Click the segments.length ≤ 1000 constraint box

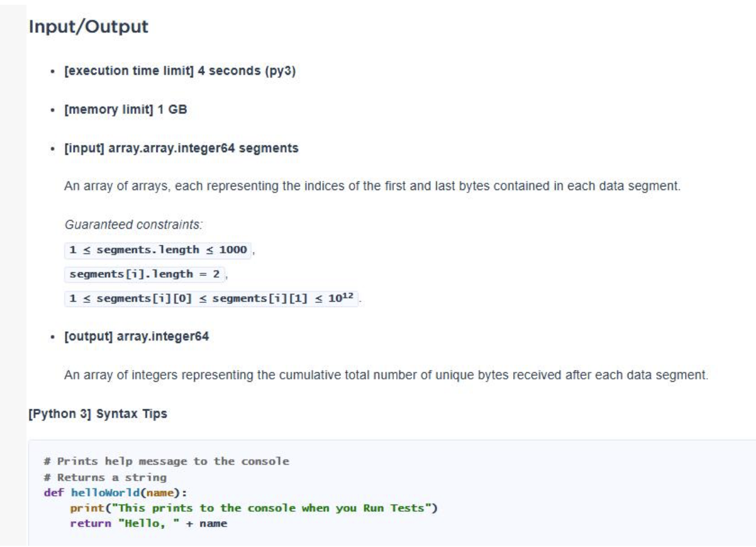coord(158,249)
